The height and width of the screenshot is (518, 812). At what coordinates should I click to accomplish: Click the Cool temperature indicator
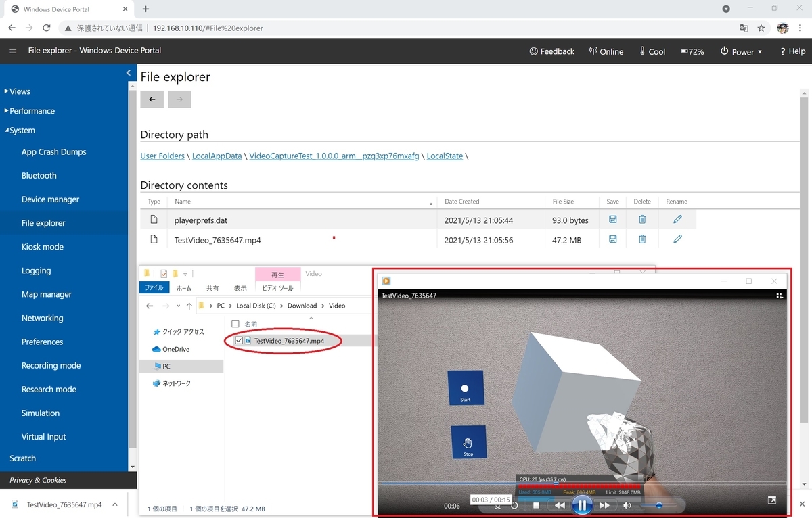652,51
